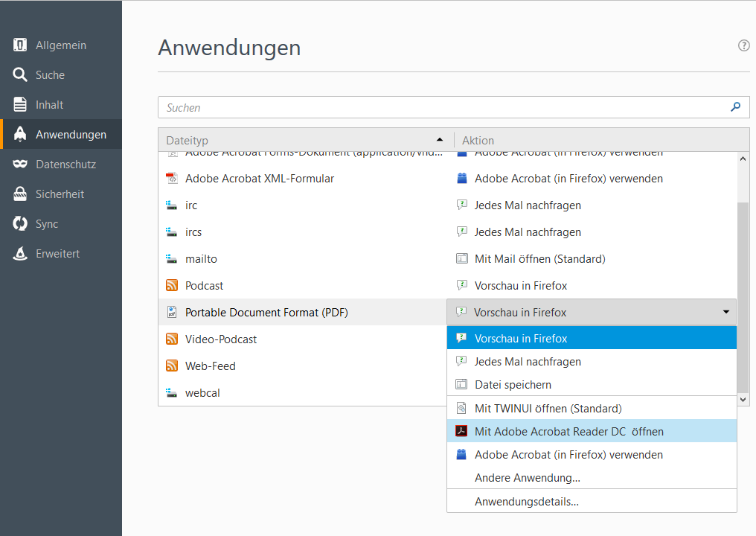Screen dimensions: 756x536
Task: Open the irc action 'Jedes Mal nachfragen'
Action: click(x=528, y=205)
